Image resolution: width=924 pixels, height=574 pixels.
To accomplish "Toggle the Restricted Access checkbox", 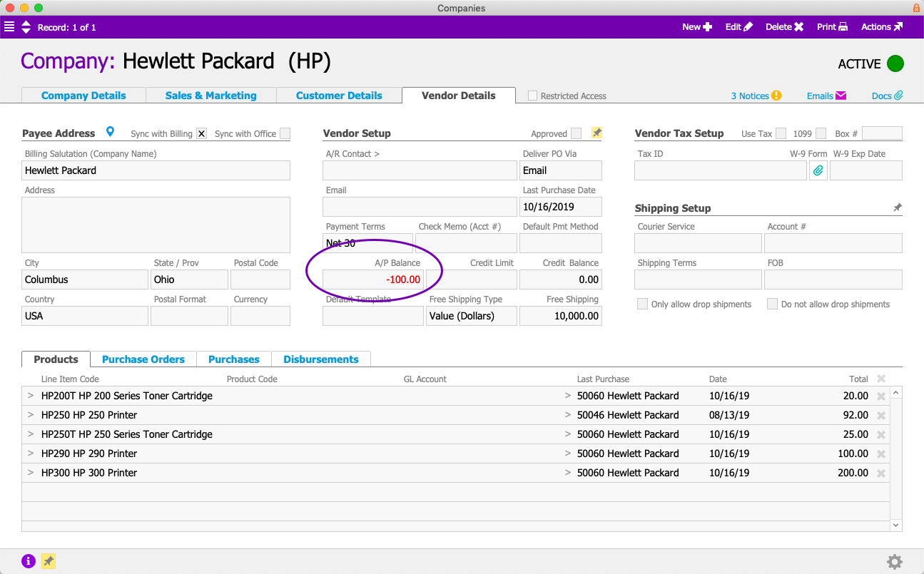I will point(532,96).
